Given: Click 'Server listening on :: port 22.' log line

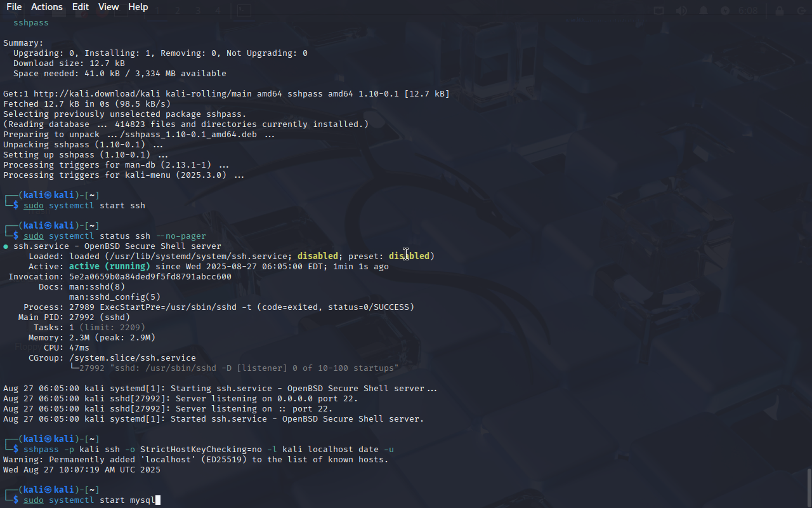Looking at the screenshot, I should click(x=168, y=409).
